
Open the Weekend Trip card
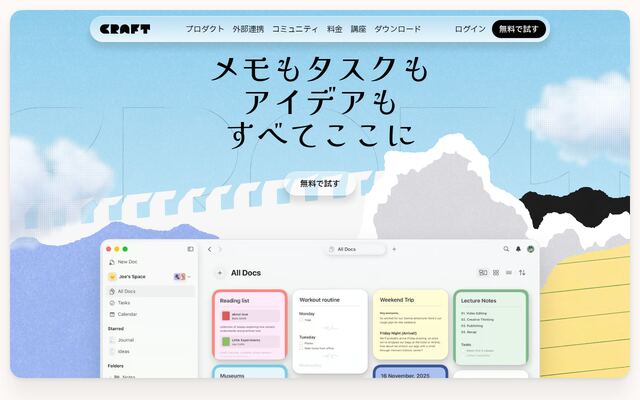tap(411, 324)
